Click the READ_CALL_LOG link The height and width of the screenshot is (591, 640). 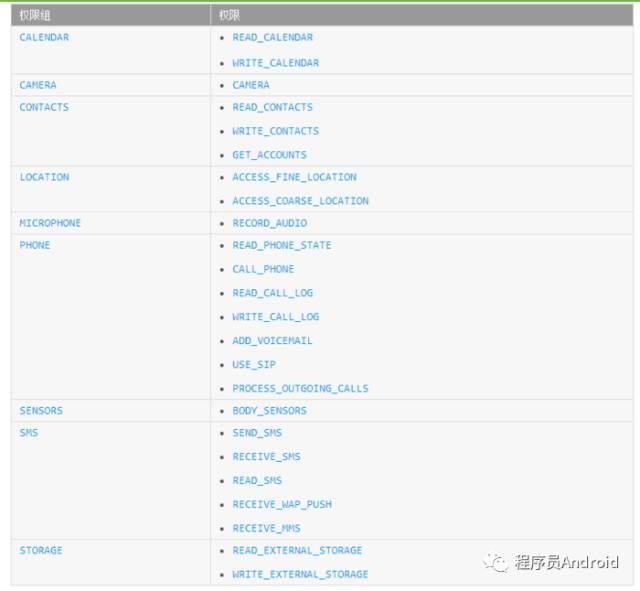(x=273, y=293)
